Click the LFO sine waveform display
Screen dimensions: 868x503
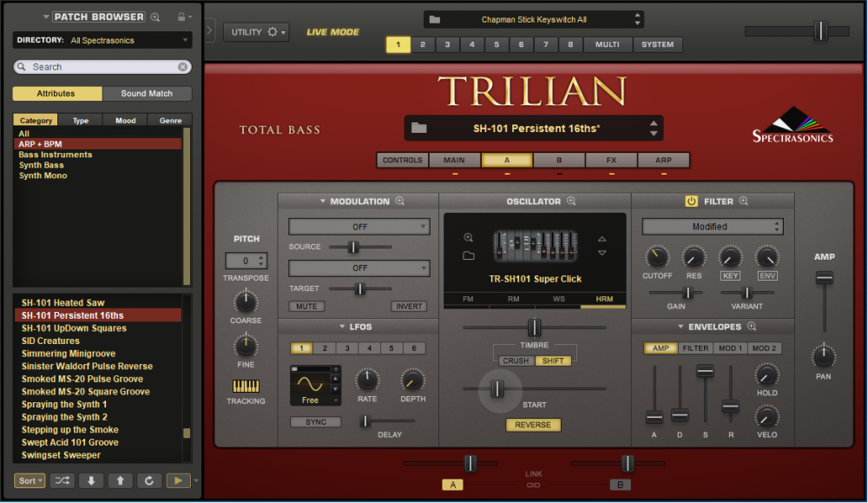point(310,383)
